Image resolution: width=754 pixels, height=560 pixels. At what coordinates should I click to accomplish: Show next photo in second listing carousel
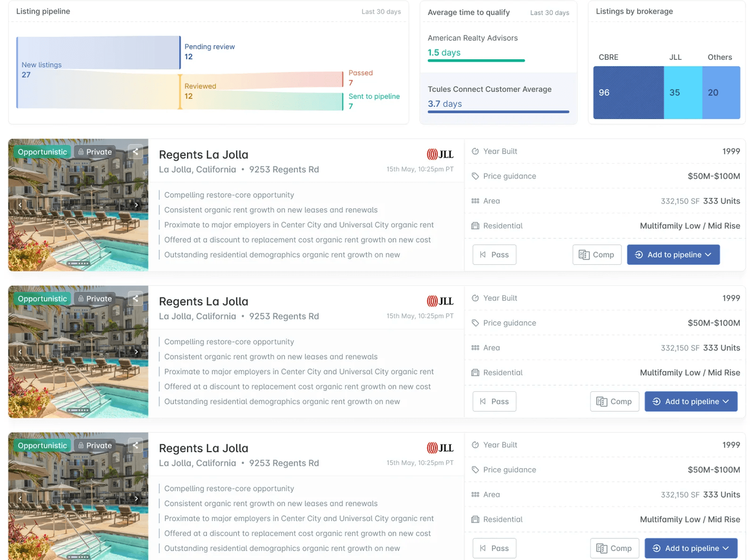(x=137, y=352)
